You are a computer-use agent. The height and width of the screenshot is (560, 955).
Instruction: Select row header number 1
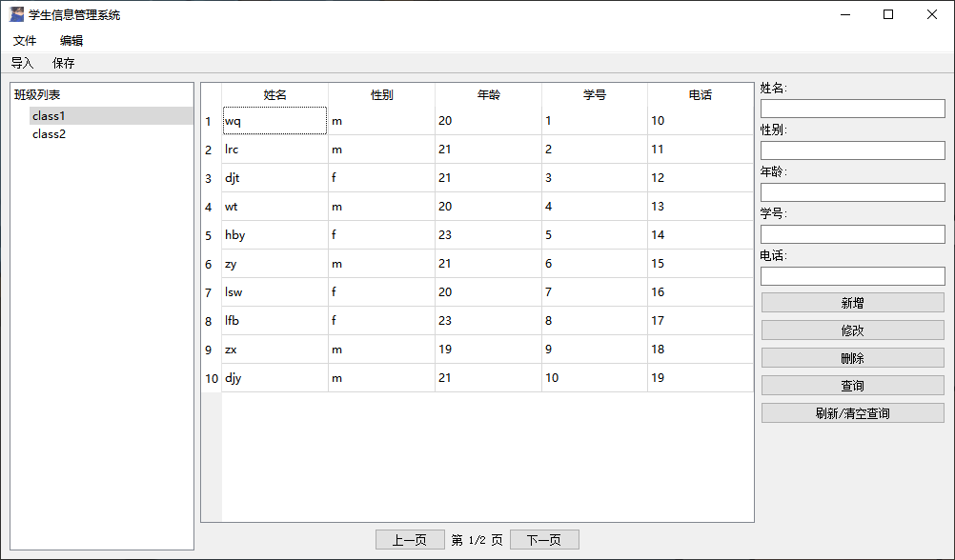point(212,121)
